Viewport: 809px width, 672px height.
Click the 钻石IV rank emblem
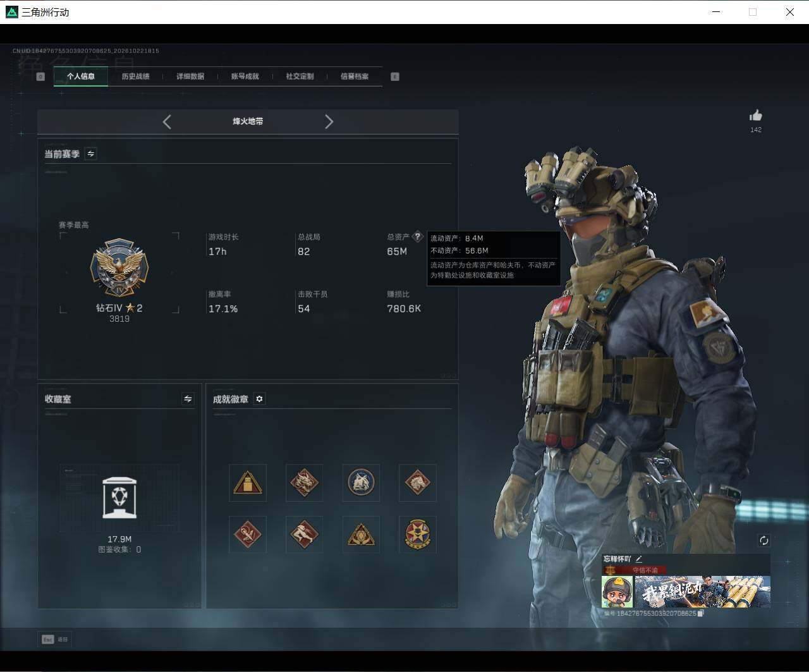tap(119, 268)
